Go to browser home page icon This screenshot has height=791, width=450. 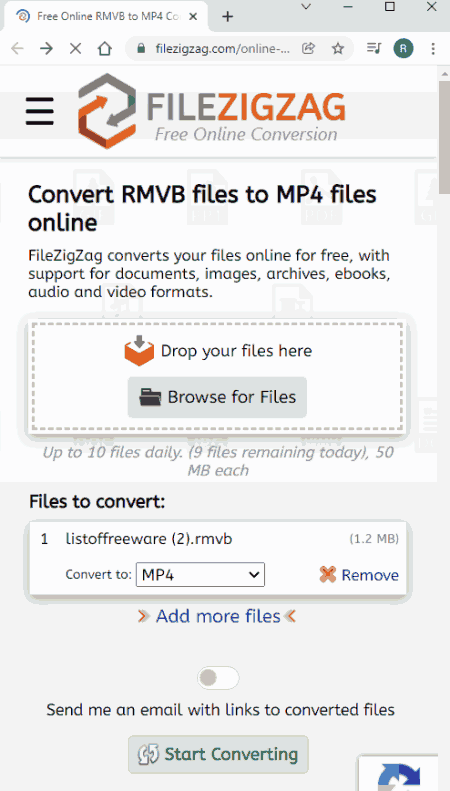coord(104,48)
